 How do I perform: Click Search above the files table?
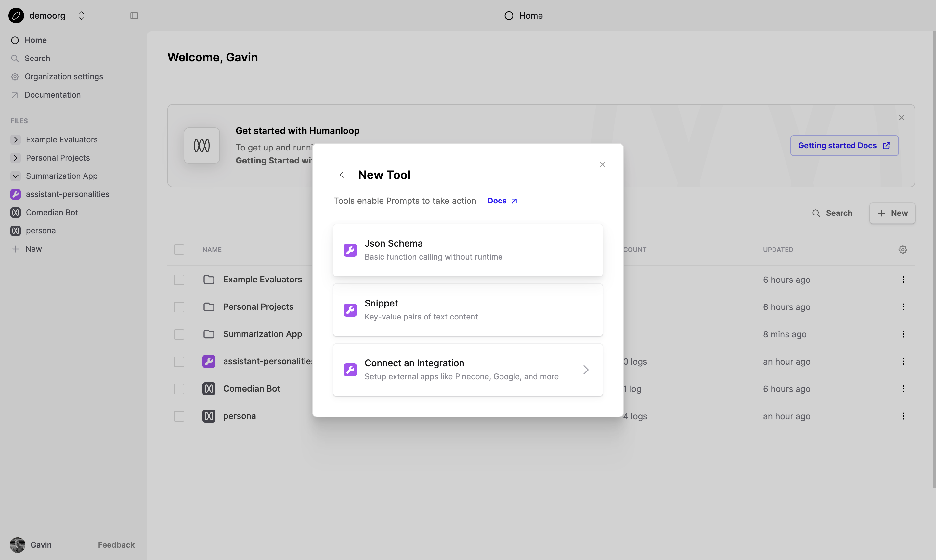832,213
